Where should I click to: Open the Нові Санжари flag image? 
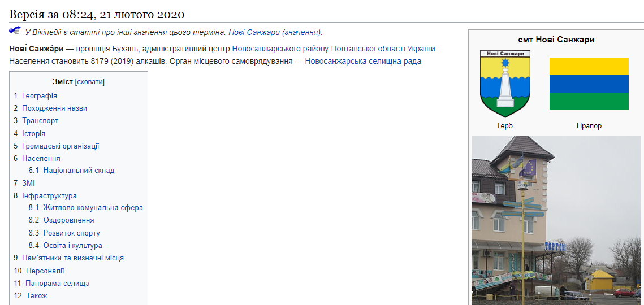click(x=589, y=84)
